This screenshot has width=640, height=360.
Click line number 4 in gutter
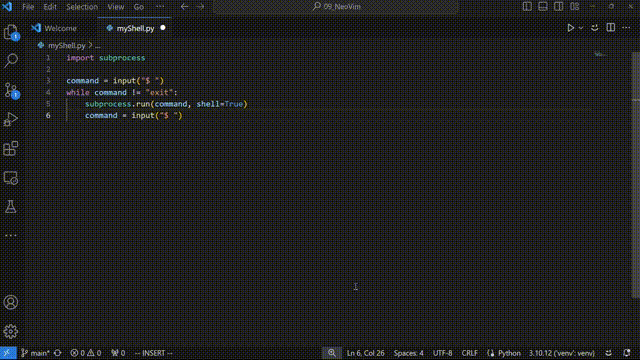[48, 92]
